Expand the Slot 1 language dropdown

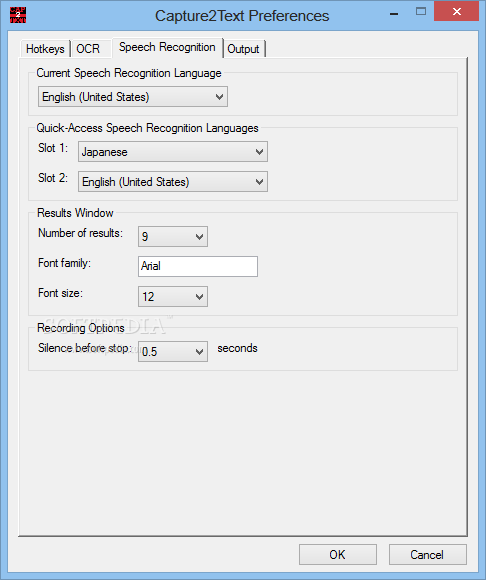click(x=173, y=152)
